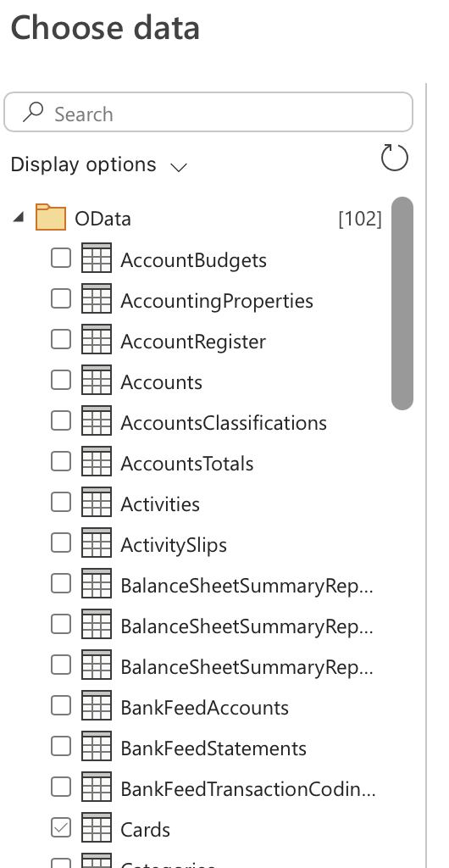Collapse the OData tree node
449x868 pixels.
[19, 218]
